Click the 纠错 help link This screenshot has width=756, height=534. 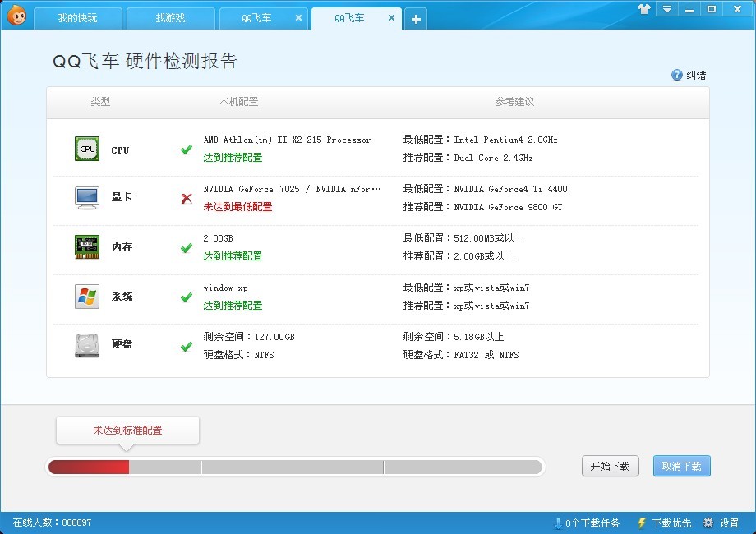coord(696,76)
